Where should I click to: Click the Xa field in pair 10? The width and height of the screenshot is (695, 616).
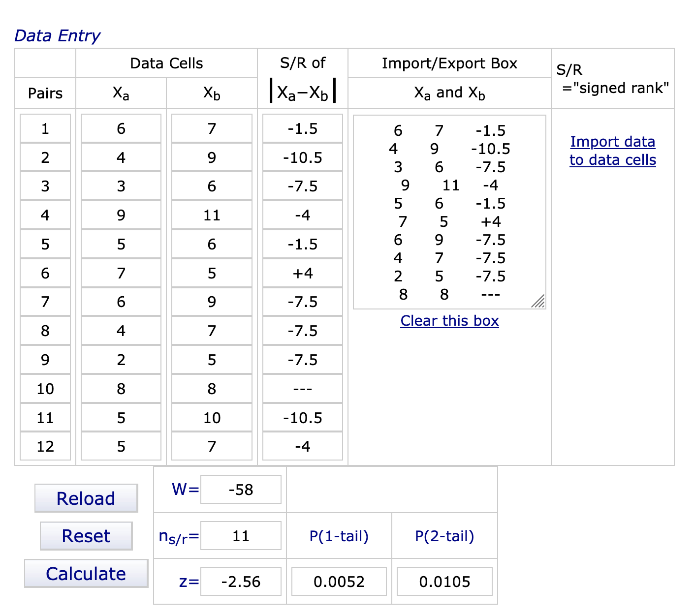(121, 389)
